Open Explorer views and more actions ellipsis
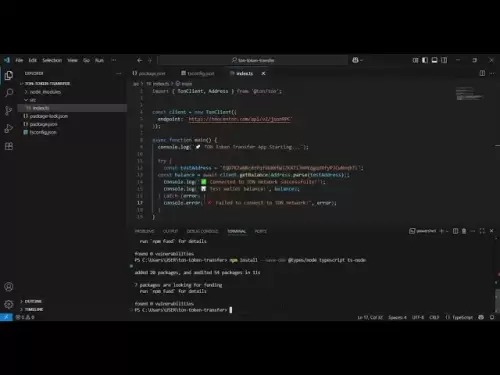500x375 pixels. [x=119, y=73]
